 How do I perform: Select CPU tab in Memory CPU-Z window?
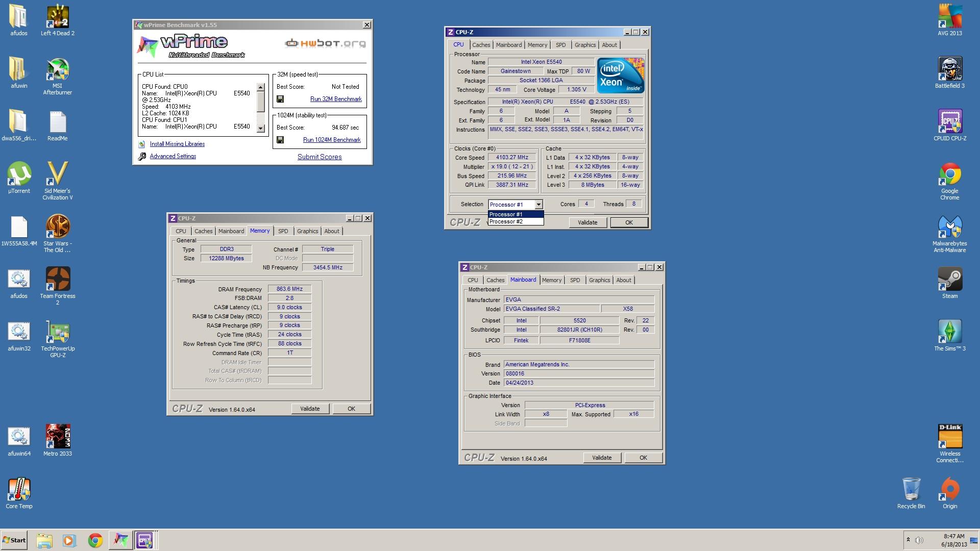tap(181, 231)
